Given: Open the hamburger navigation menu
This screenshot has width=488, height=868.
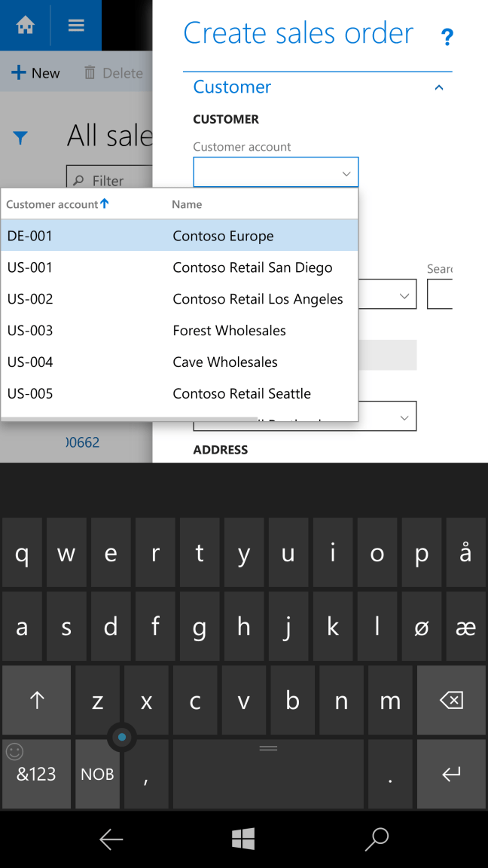Looking at the screenshot, I should tap(76, 26).
